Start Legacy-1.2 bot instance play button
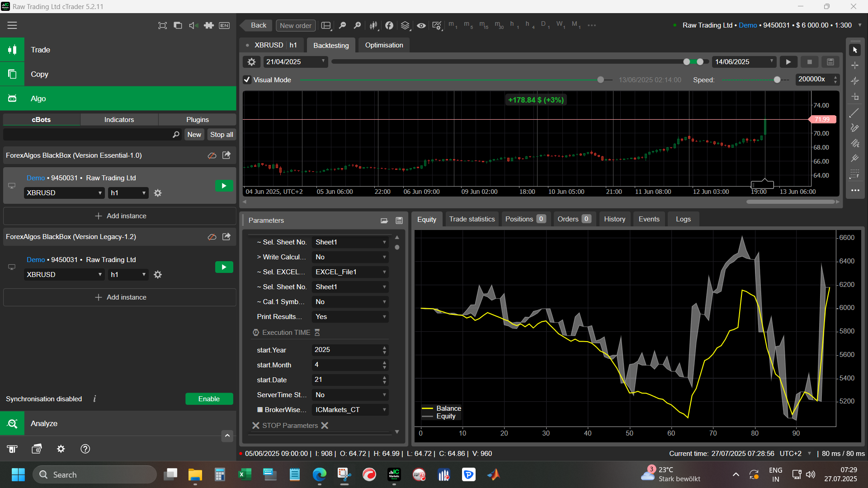Viewport: 868px width, 488px height. (x=224, y=267)
